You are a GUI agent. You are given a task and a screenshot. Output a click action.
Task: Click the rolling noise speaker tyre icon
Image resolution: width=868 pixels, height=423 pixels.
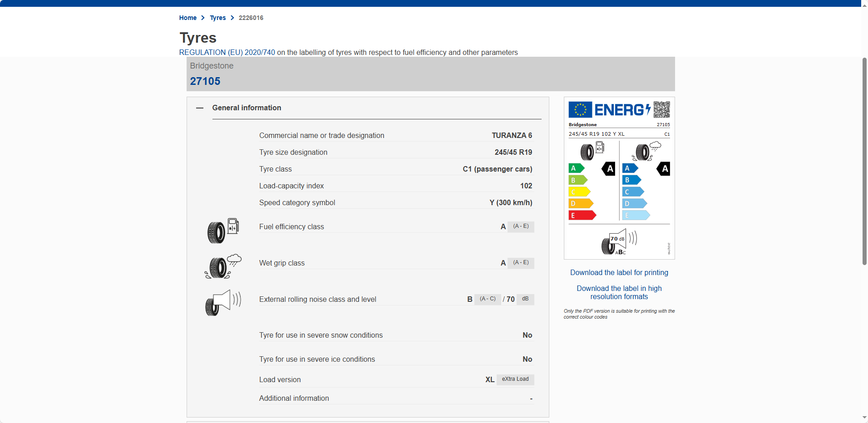223,303
